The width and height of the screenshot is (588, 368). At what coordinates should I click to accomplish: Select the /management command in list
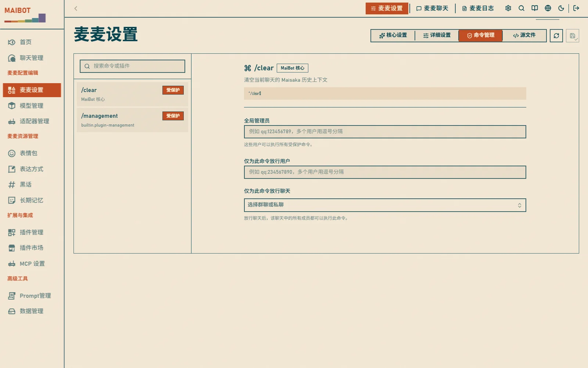point(132,120)
